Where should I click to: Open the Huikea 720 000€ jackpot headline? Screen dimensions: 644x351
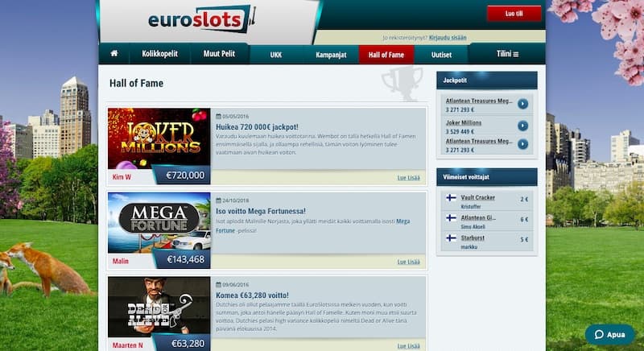pyautogui.click(x=257, y=127)
